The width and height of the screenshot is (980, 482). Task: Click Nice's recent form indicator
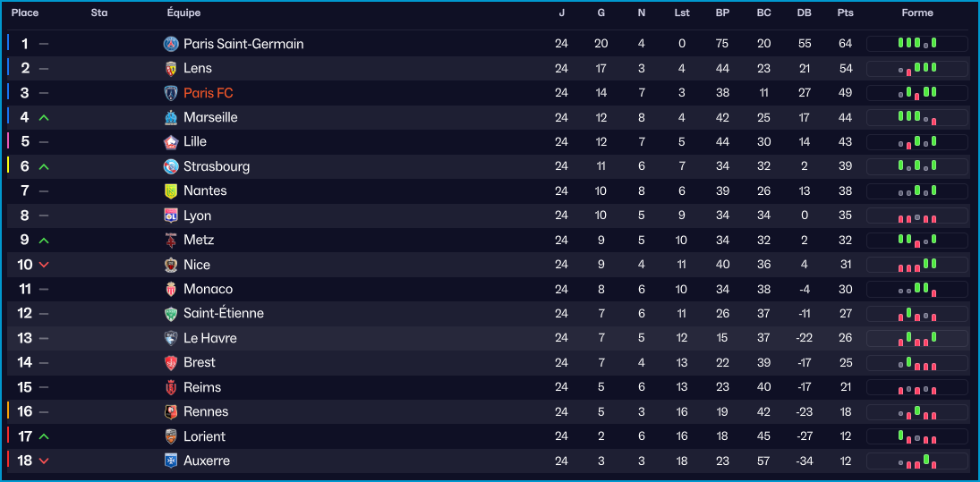coord(917,265)
